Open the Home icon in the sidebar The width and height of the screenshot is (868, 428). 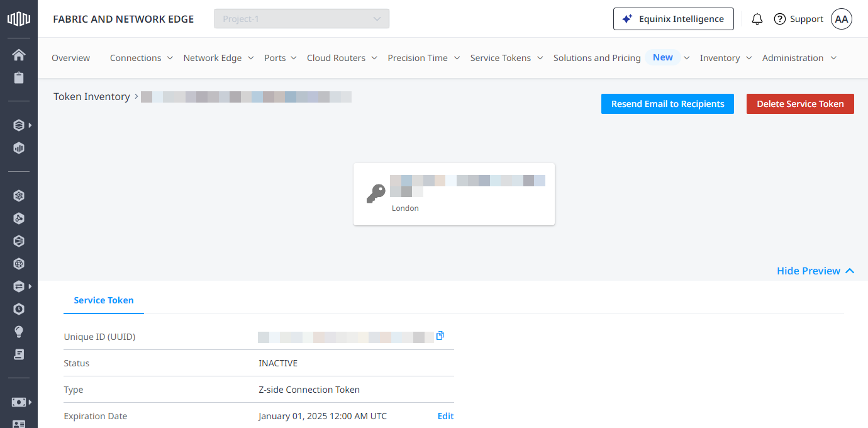tap(19, 55)
